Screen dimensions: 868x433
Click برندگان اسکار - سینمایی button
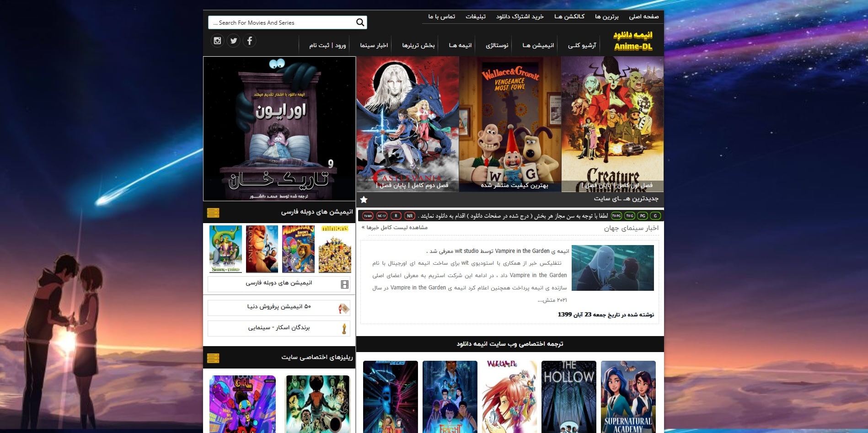(279, 328)
